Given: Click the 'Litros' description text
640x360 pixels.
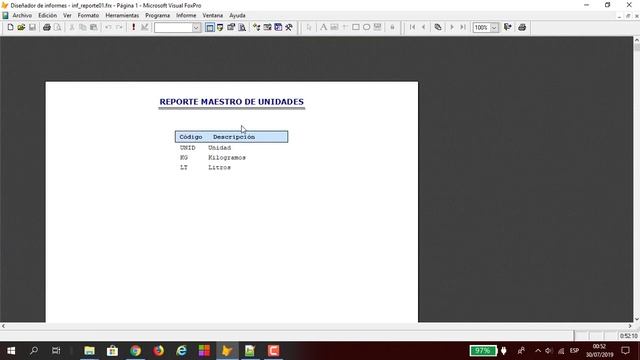Looking at the screenshot, I should pyautogui.click(x=220, y=167).
